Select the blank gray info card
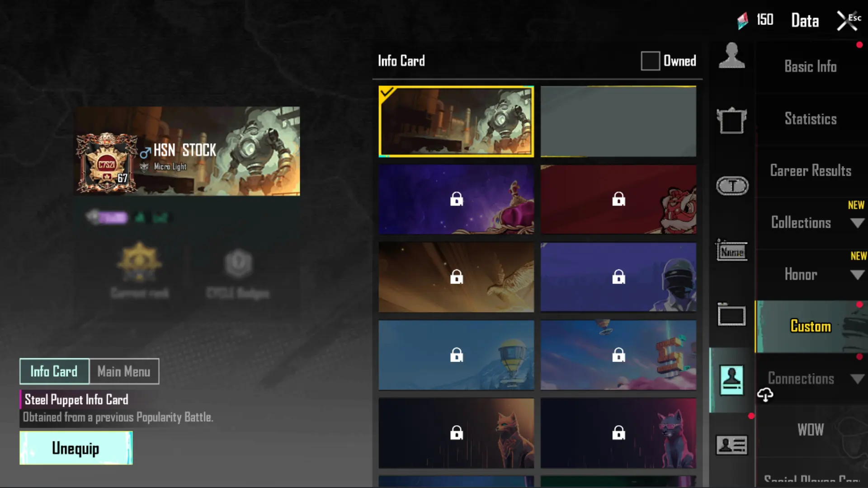Screen dimensions: 868x488 pyautogui.click(x=618, y=122)
